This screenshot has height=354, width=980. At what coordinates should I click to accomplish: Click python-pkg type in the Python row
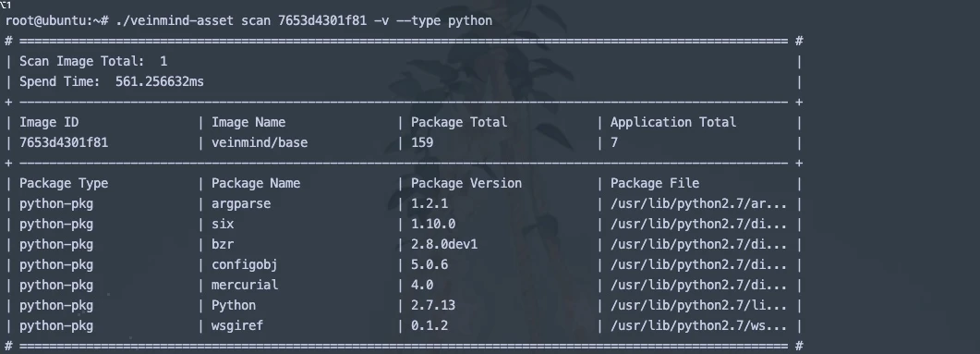[56, 305]
